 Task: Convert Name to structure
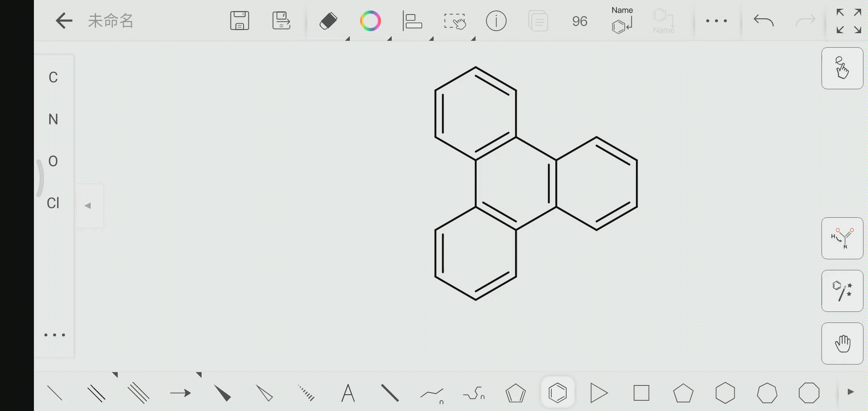coord(622,20)
